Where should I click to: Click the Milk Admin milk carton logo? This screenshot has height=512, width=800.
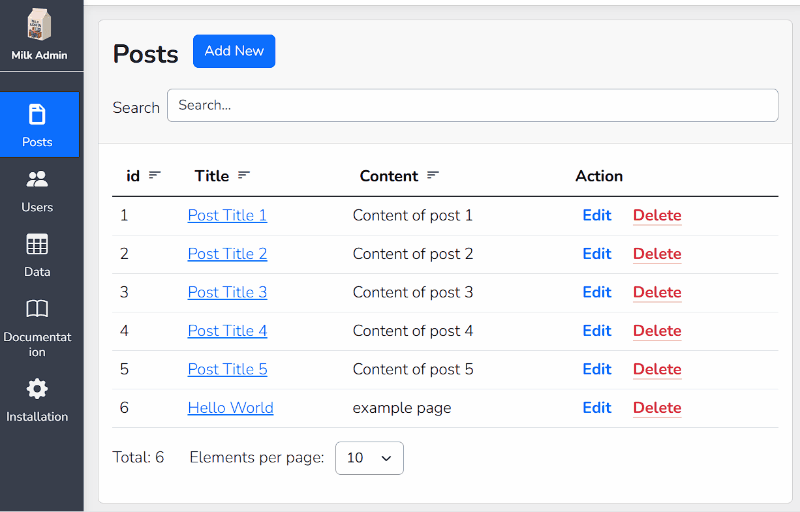[x=39, y=24]
